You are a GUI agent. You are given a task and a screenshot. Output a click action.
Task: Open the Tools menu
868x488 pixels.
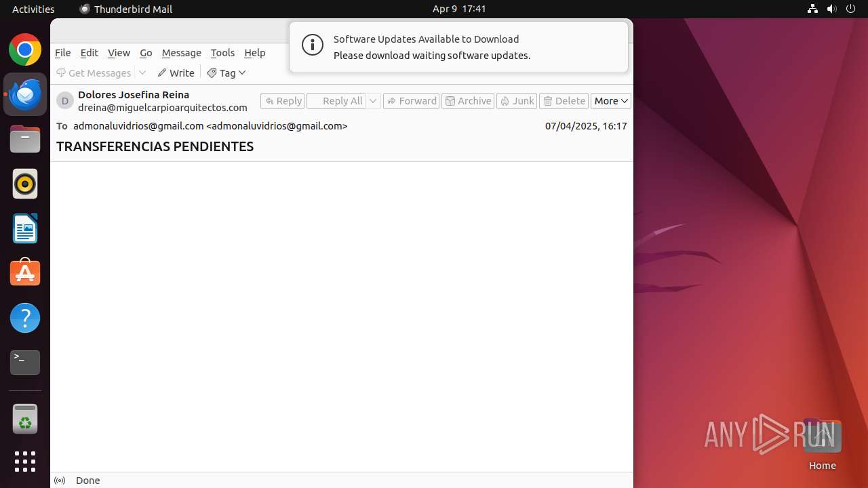(x=222, y=53)
